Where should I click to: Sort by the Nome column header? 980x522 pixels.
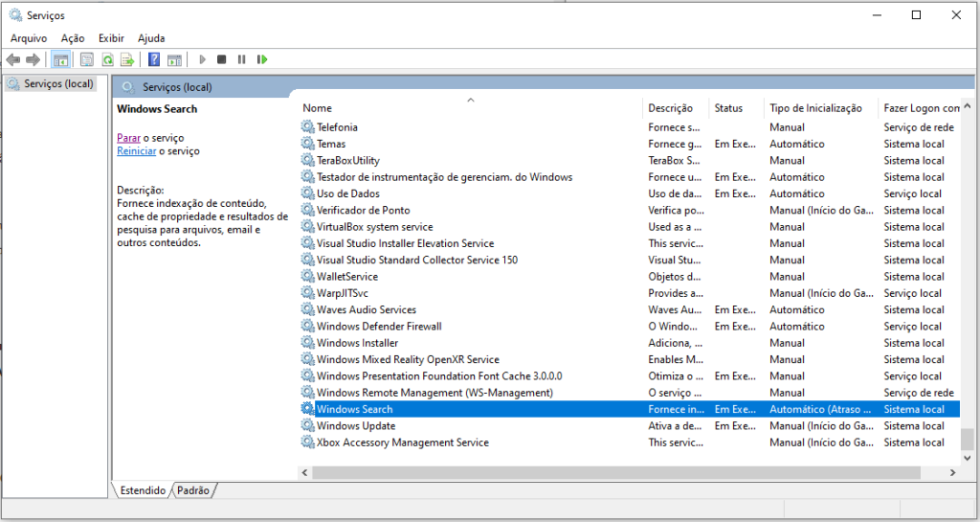pos(471,108)
